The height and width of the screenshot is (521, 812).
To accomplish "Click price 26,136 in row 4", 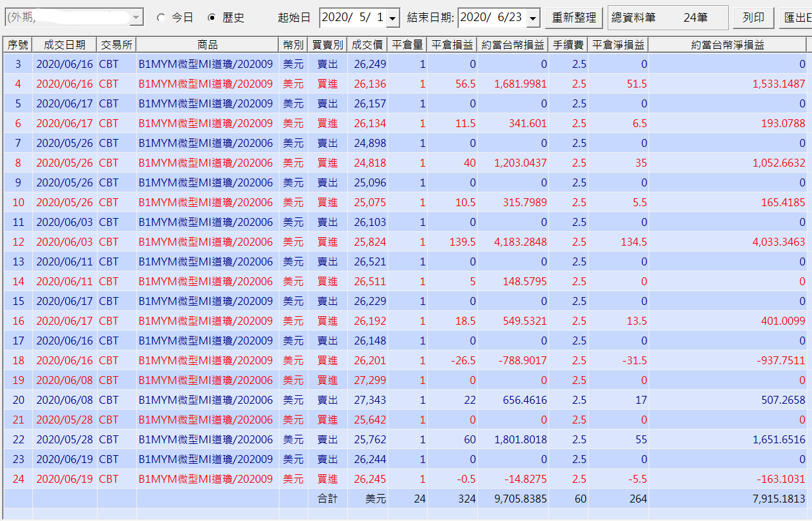I will (x=370, y=84).
